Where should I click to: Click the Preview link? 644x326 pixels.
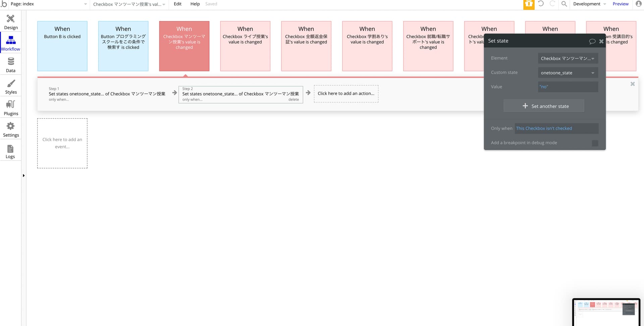click(621, 4)
